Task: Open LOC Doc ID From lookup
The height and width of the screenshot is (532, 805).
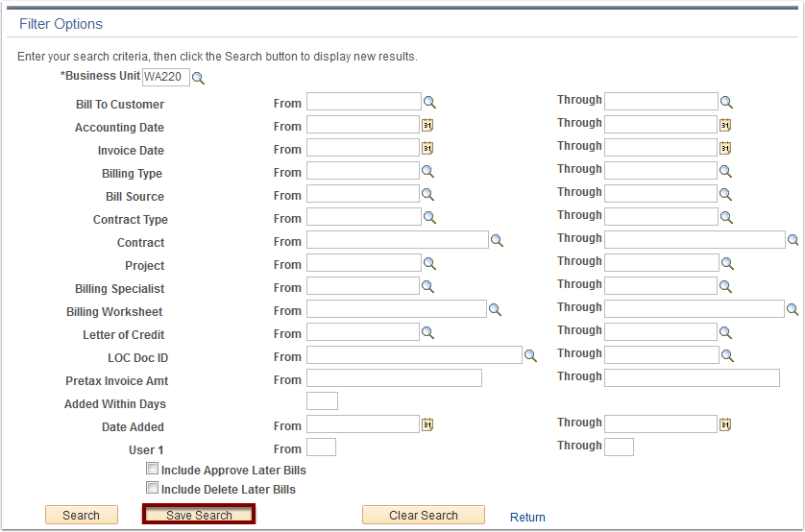Action: click(x=530, y=356)
